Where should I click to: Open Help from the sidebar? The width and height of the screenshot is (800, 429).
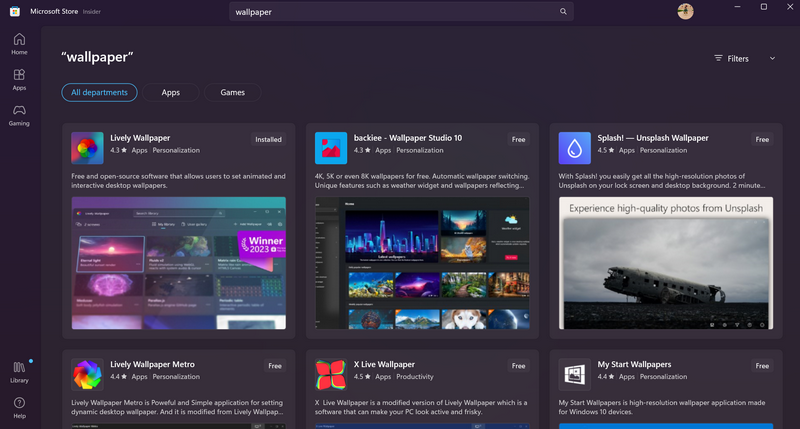coord(19,407)
